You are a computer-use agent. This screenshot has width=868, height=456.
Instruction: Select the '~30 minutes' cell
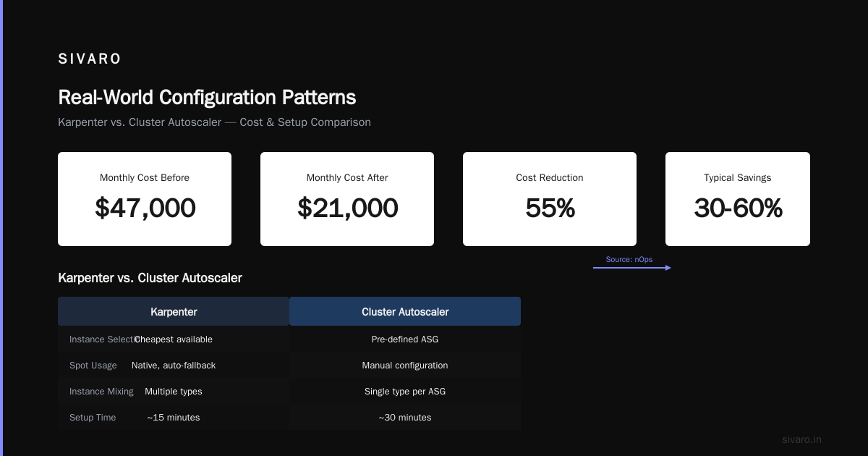point(405,418)
